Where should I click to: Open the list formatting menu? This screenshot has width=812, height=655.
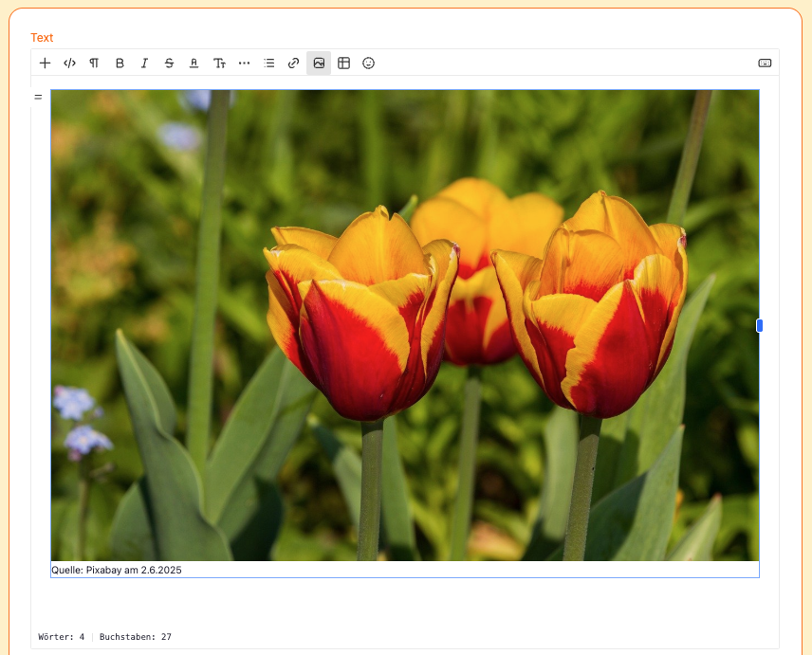pyautogui.click(x=268, y=64)
